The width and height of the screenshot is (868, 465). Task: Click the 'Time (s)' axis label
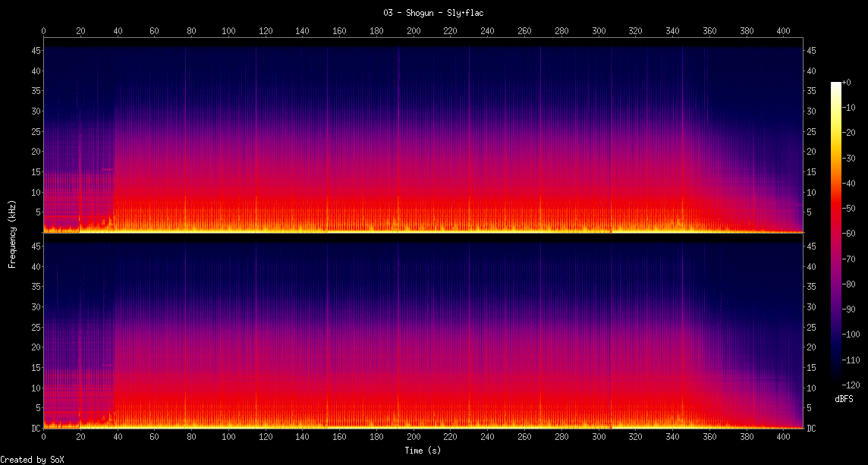(x=423, y=451)
